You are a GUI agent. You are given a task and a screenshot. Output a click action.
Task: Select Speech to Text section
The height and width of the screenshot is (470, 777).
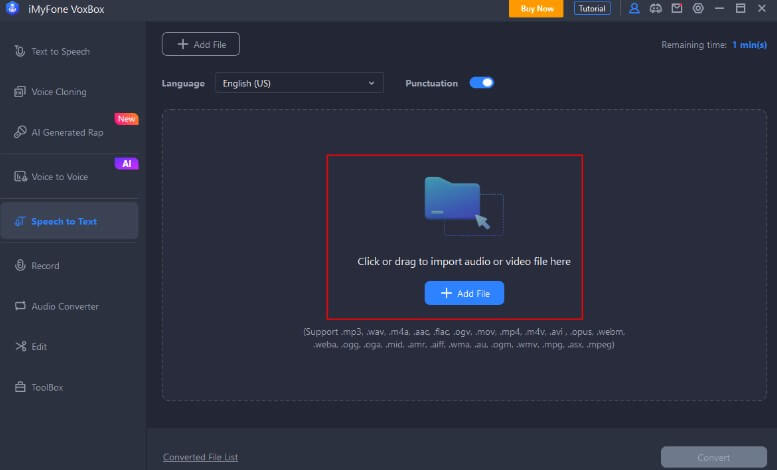coord(69,221)
